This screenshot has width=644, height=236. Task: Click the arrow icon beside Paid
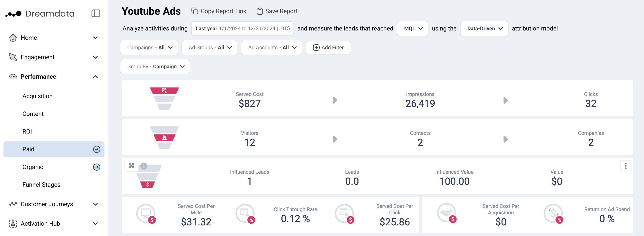click(x=96, y=149)
